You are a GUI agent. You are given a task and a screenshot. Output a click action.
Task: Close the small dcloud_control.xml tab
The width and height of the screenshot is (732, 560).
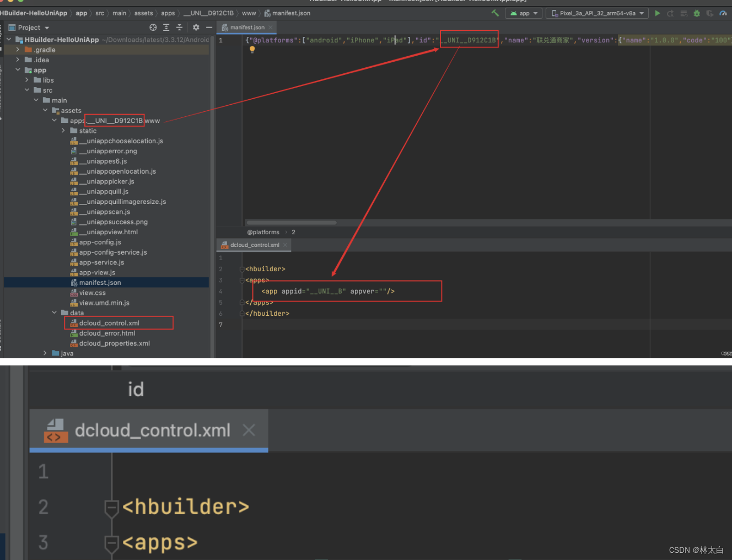click(x=285, y=245)
